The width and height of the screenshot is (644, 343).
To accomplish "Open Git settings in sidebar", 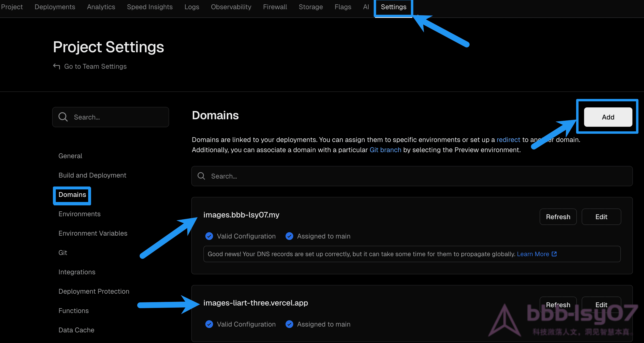I will (x=63, y=252).
